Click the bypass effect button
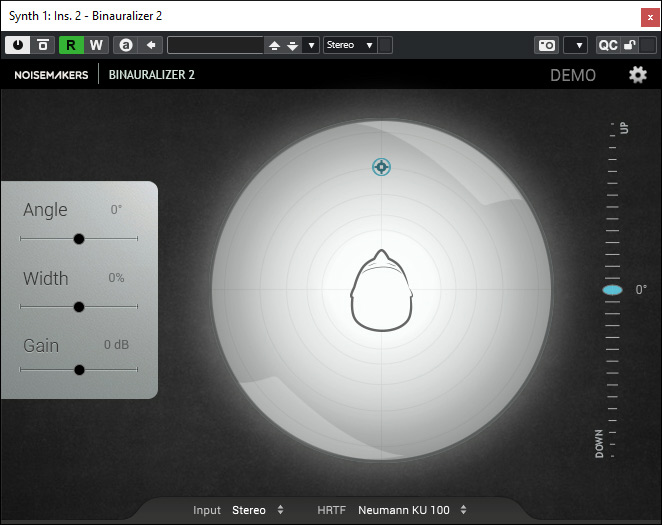The height and width of the screenshot is (525, 662). tap(43, 45)
